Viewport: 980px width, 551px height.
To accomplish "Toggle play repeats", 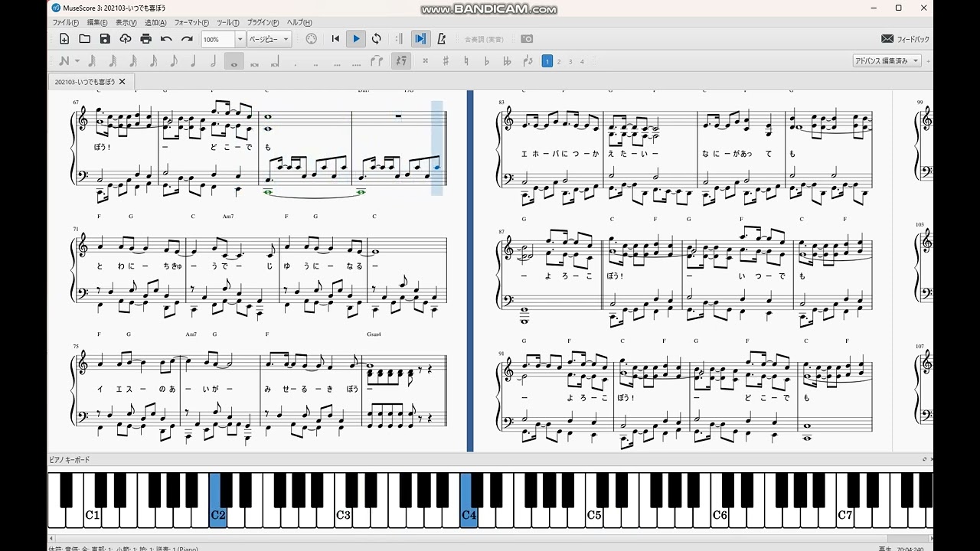I will pos(399,39).
